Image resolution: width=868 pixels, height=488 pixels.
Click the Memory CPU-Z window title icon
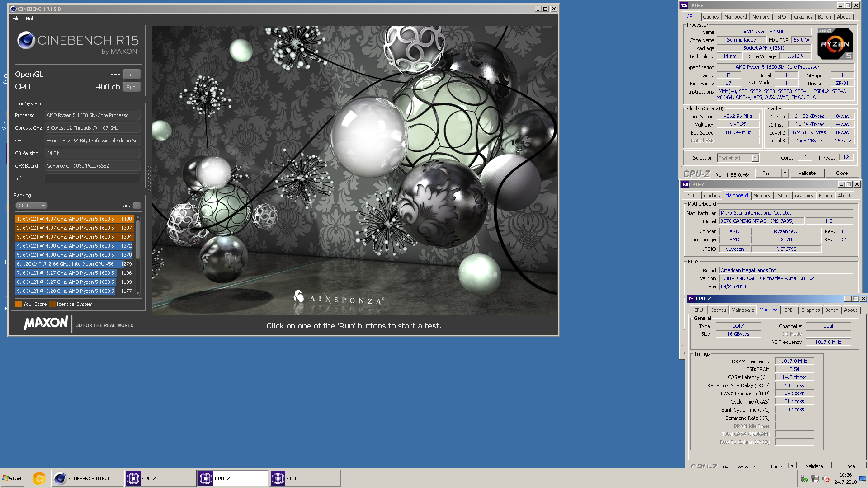pos(691,299)
